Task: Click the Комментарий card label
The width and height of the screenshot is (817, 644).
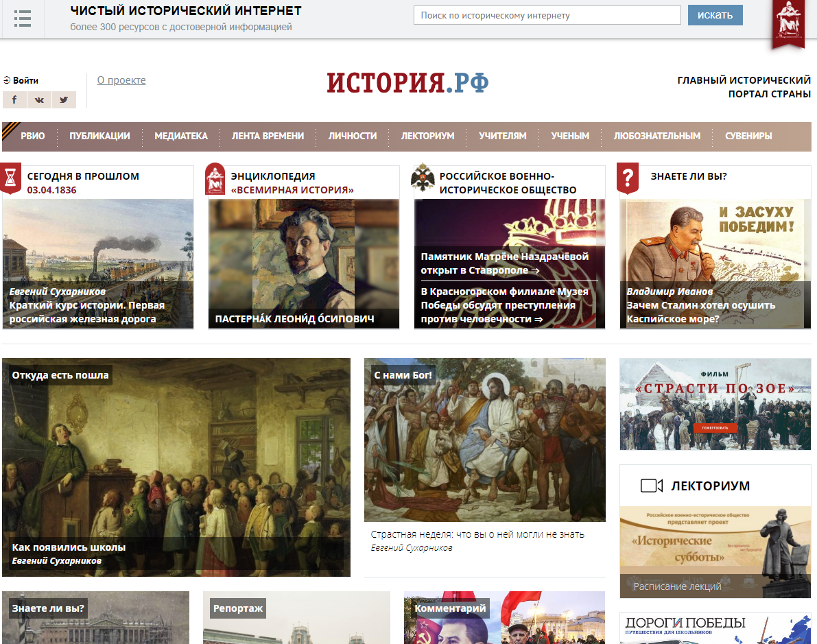Action: pyautogui.click(x=450, y=608)
